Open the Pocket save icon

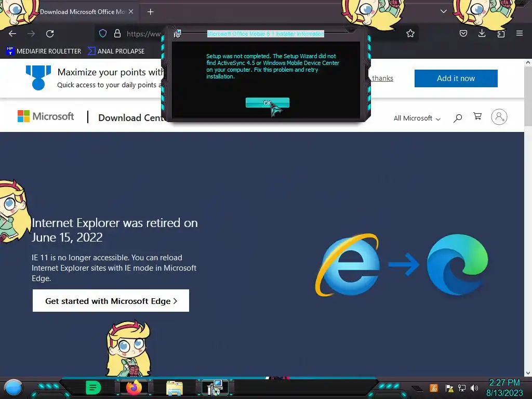[x=463, y=33]
